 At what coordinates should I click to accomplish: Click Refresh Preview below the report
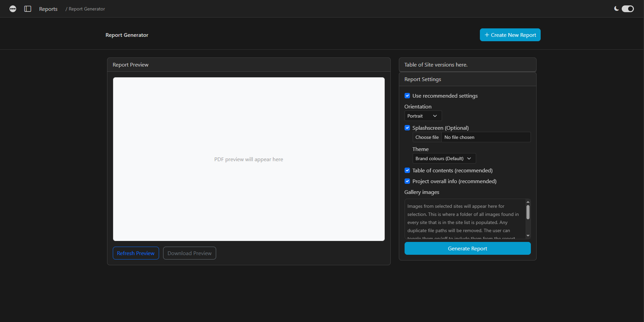[x=136, y=253]
